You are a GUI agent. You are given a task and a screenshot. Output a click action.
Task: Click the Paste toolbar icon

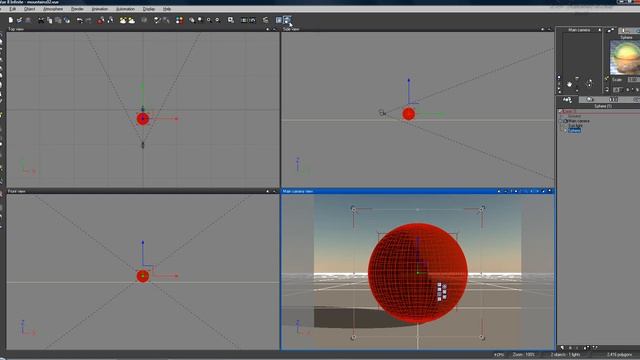coord(58,20)
